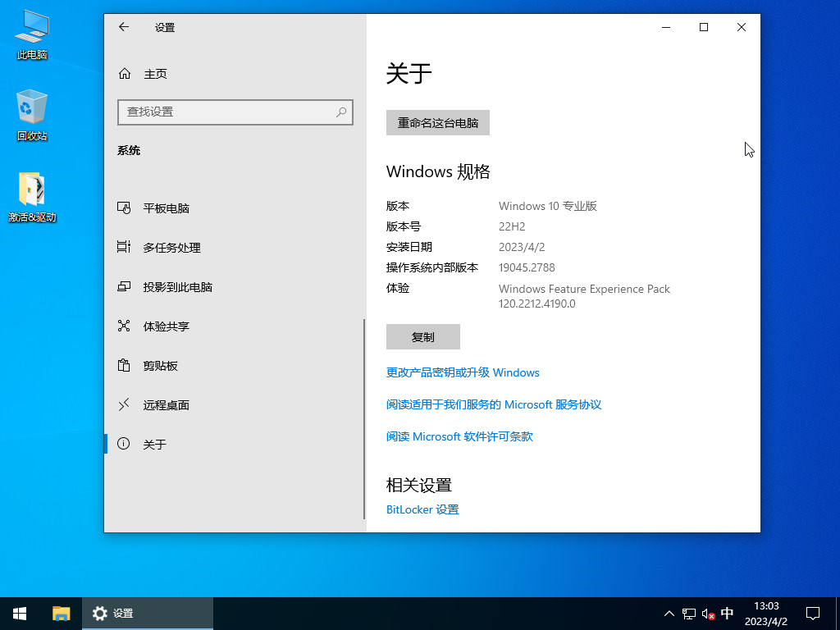Open the 回收站 desktop icon
The image size is (840, 630).
click(31, 107)
